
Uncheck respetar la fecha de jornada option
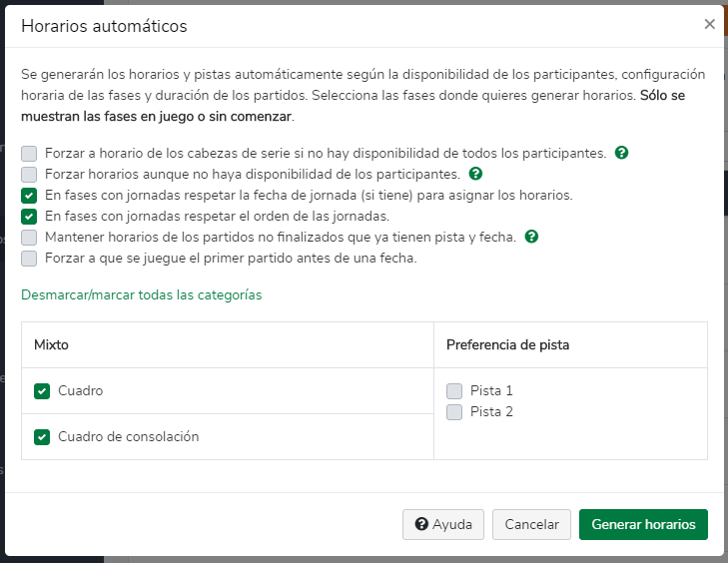[29, 196]
